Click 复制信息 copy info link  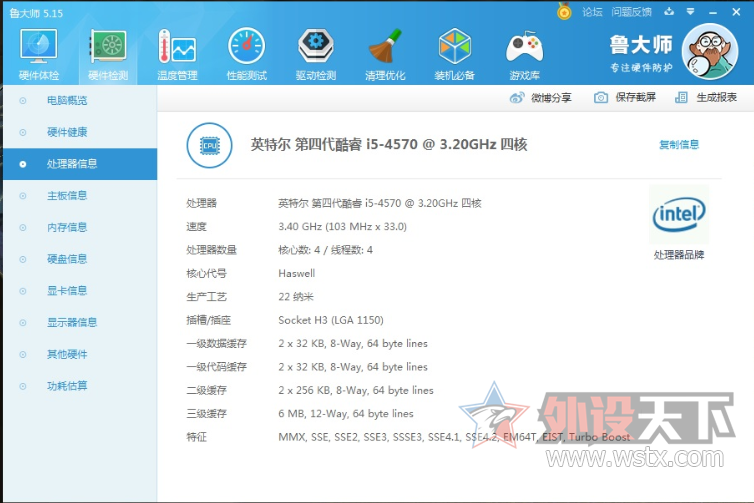(679, 144)
